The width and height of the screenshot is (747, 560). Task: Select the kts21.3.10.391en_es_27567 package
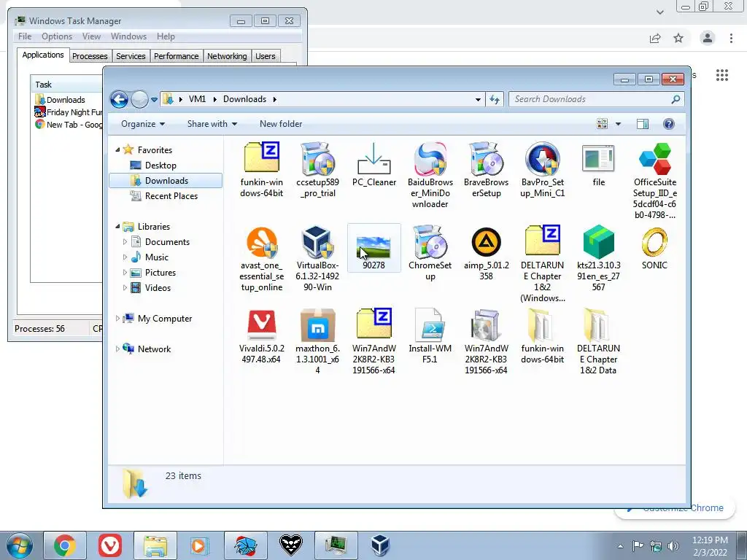pyautogui.click(x=599, y=258)
